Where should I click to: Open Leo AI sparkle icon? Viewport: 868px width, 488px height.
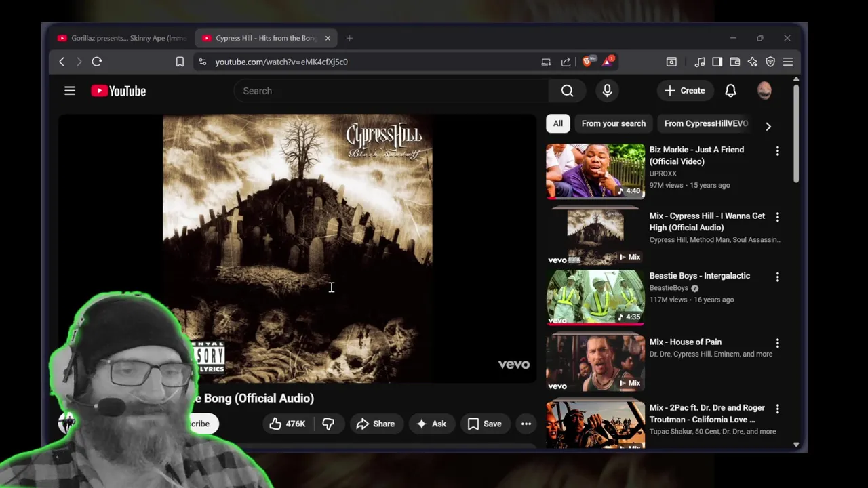pyautogui.click(x=752, y=62)
